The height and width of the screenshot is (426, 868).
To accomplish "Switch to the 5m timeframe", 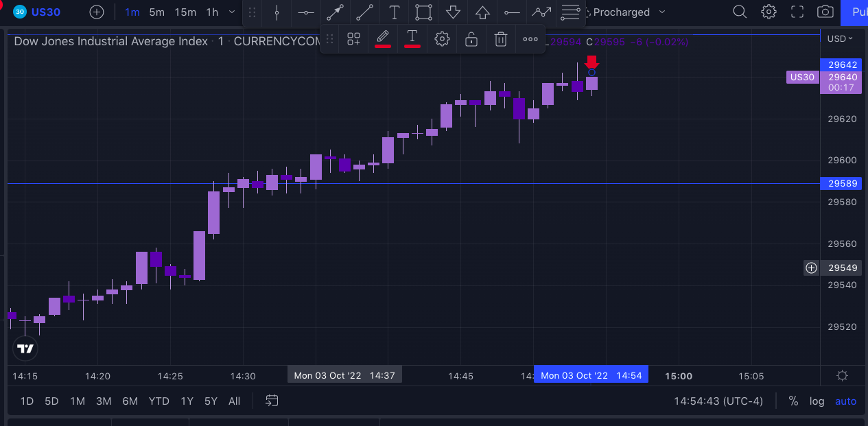I will coord(158,12).
